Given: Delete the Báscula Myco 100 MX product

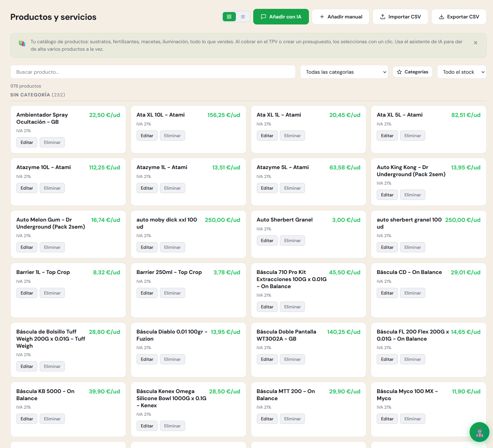Looking at the screenshot, I should pyautogui.click(x=412, y=419).
